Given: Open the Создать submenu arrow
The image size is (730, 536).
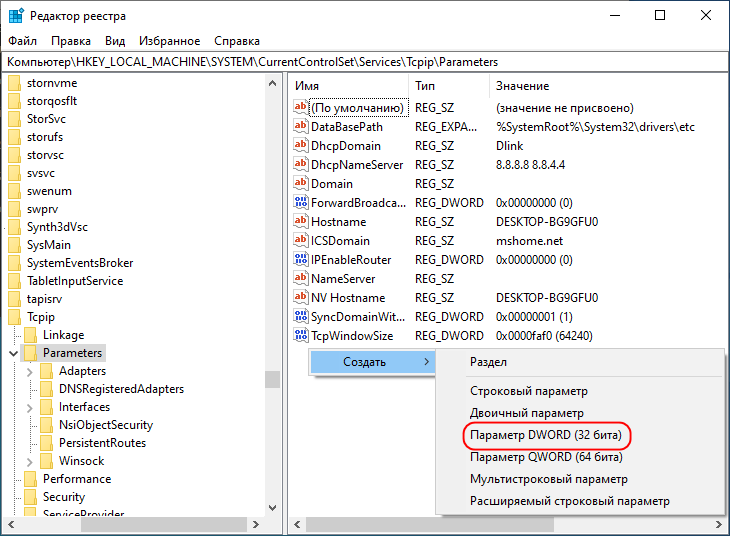Looking at the screenshot, I should (426, 362).
